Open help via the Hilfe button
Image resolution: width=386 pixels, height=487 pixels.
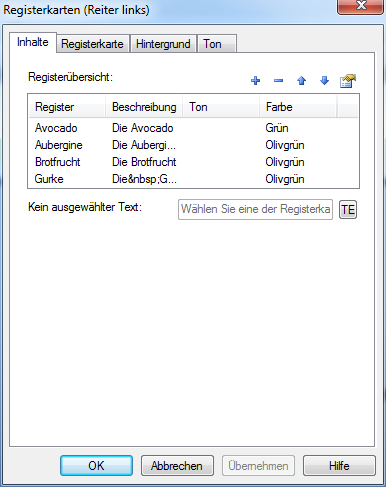(339, 465)
